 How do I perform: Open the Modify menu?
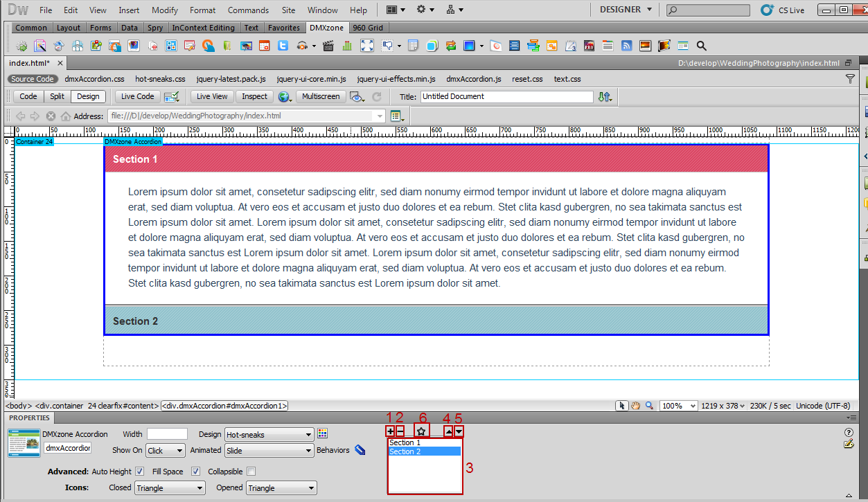(x=164, y=10)
